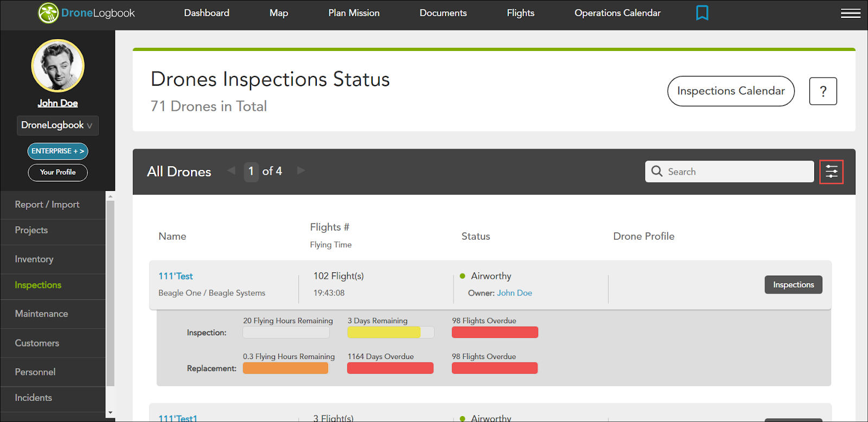Open Flights in top navigation

click(521, 13)
